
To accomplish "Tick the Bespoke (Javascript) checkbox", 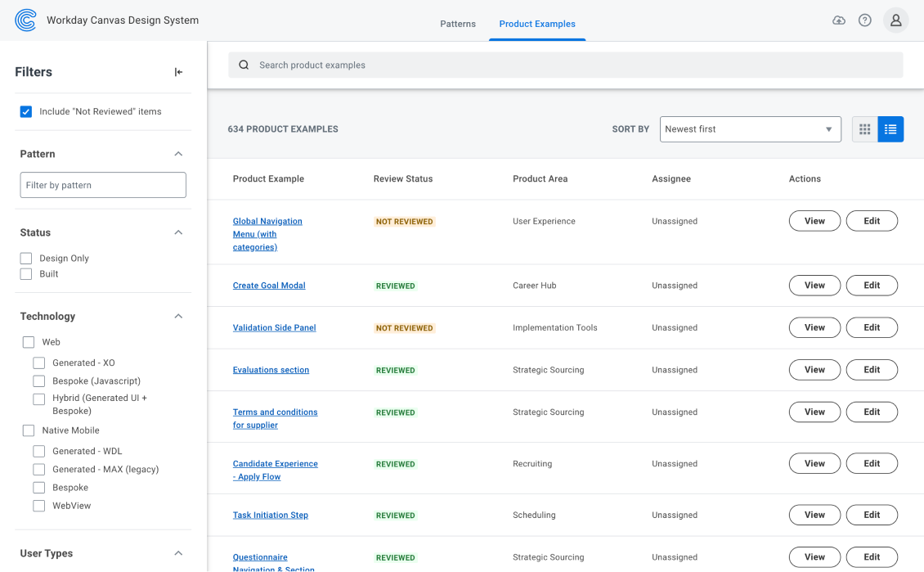I will [39, 381].
